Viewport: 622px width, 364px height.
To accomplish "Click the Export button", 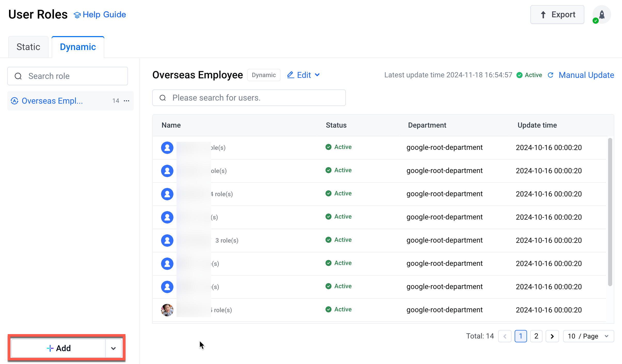I will (557, 15).
